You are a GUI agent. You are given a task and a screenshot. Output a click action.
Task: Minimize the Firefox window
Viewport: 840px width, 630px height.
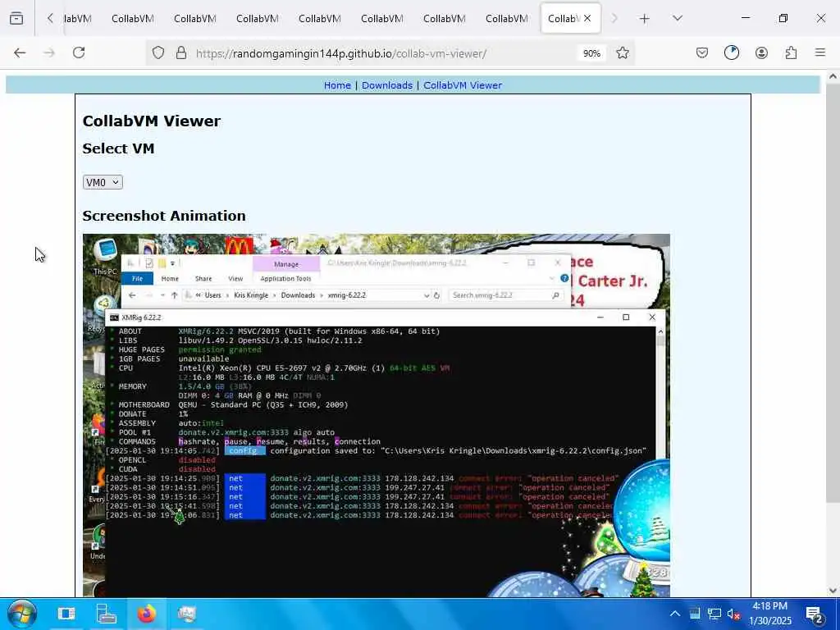(745, 18)
